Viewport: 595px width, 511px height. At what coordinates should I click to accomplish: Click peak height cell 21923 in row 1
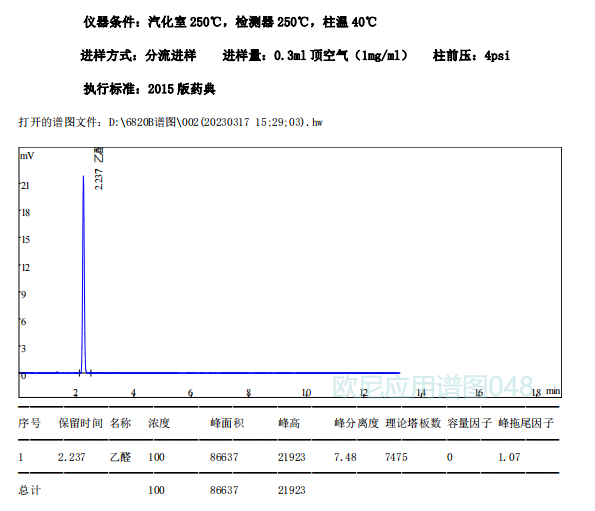click(x=291, y=457)
